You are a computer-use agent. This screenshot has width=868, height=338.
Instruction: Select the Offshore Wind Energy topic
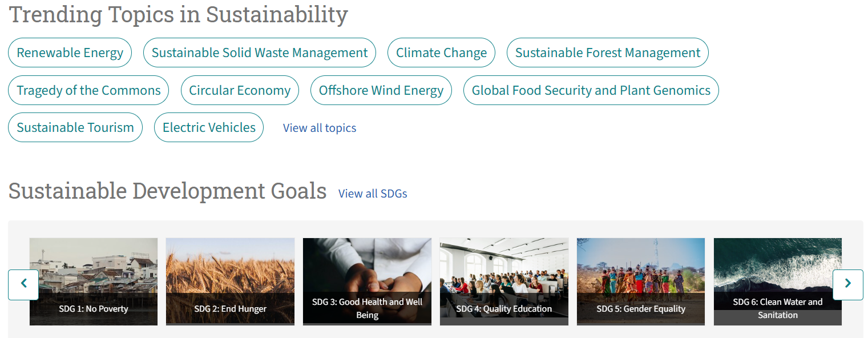coord(381,90)
